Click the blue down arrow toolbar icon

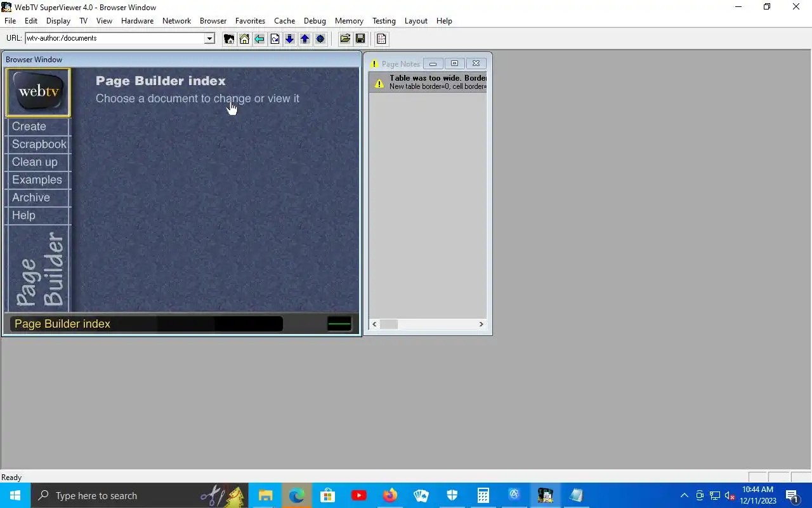[290, 39]
